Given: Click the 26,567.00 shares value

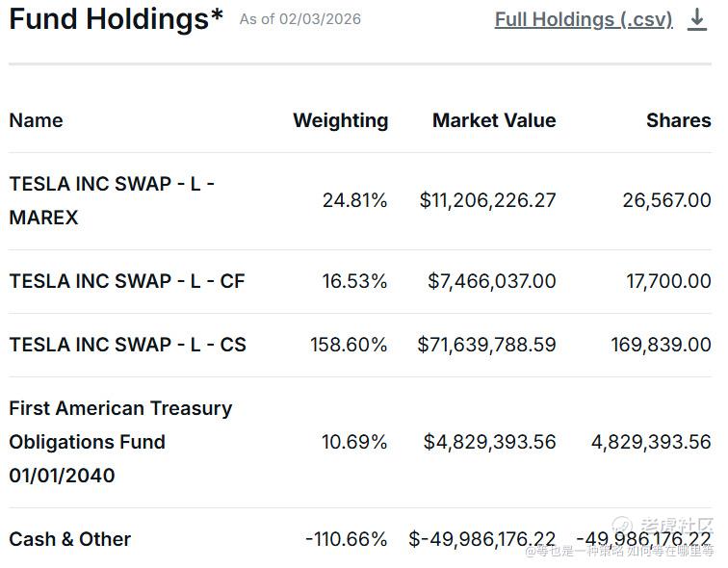Looking at the screenshot, I should pyautogui.click(x=666, y=200).
